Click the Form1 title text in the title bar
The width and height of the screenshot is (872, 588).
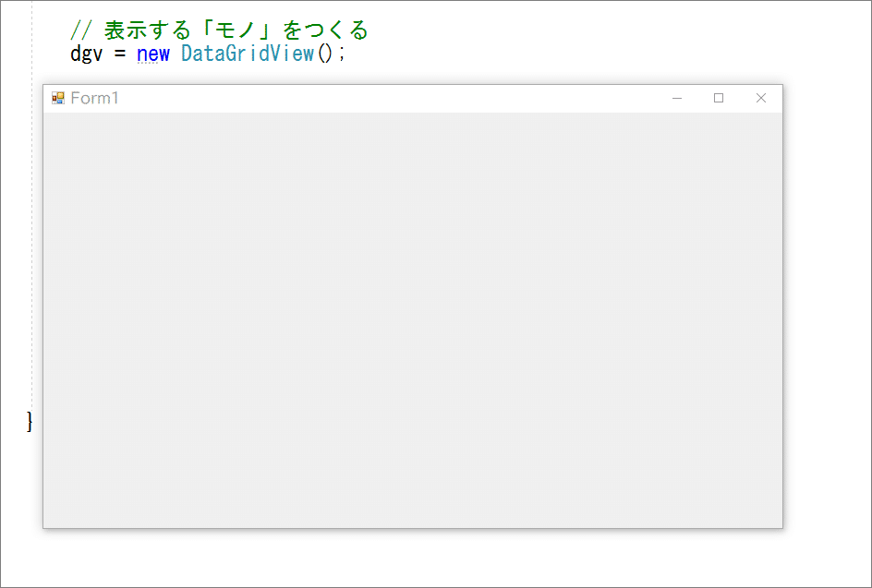point(92,97)
